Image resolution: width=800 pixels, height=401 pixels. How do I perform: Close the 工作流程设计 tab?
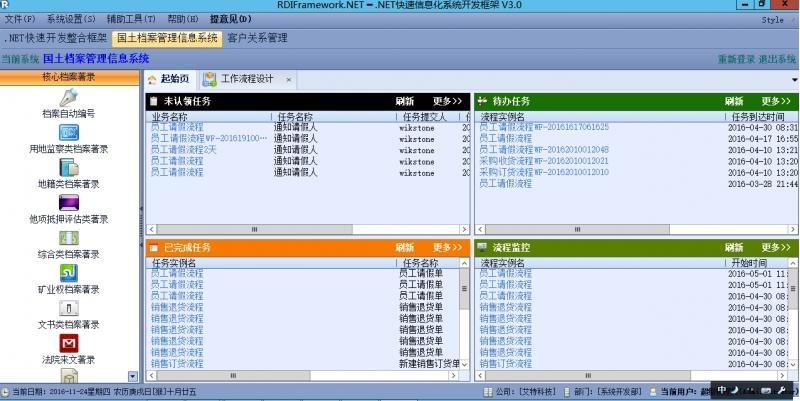tap(288, 80)
